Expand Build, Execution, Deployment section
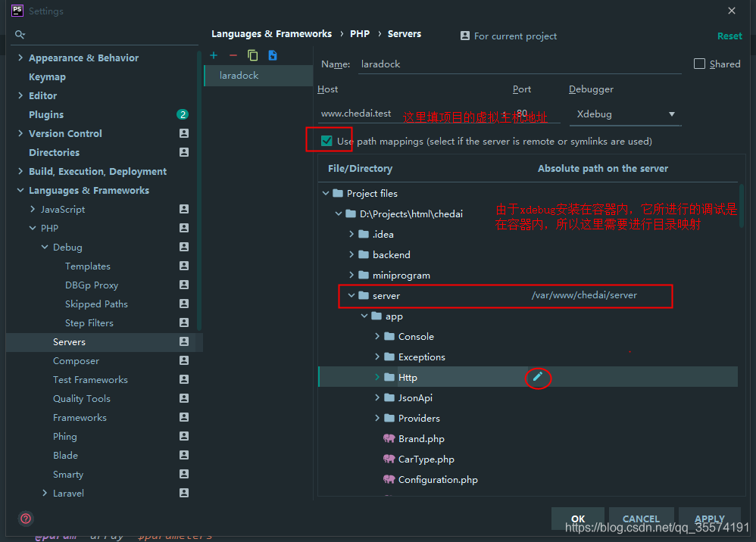Viewport: 756px width, 542px height. click(20, 171)
